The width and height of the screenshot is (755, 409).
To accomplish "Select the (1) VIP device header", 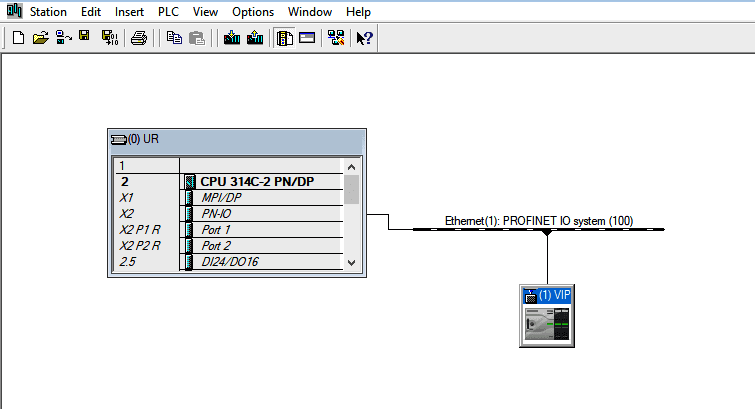I will pyautogui.click(x=547, y=295).
